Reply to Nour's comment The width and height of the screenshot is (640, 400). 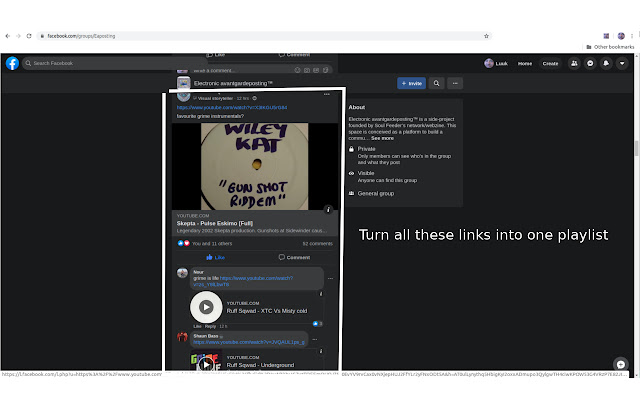[x=210, y=327]
